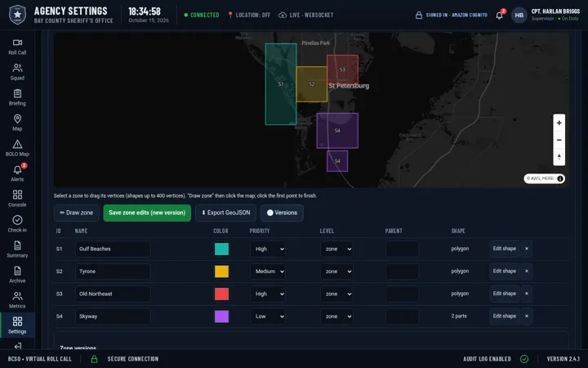Reset map compass bearing
This screenshot has width=588, height=368.
(x=559, y=157)
